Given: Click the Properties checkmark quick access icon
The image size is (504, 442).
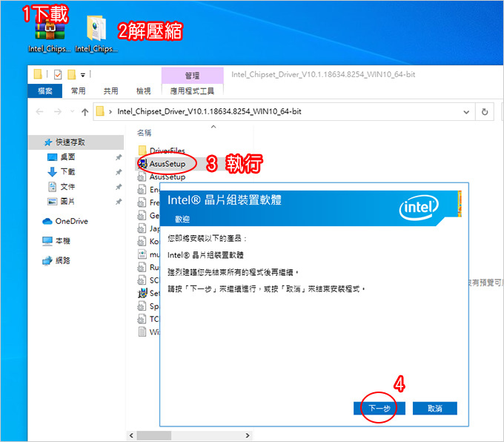Looking at the screenshot, I should (58, 75).
